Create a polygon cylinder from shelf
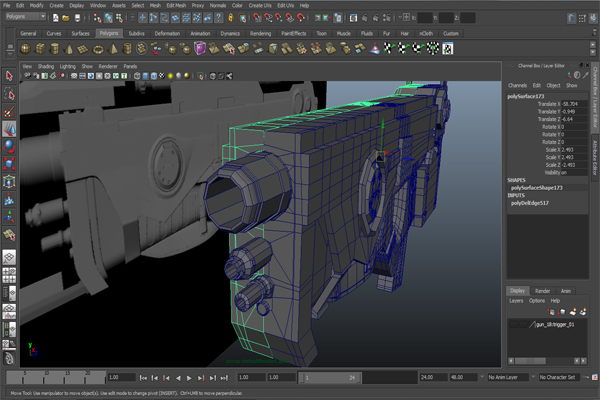600x400 pixels. (x=55, y=49)
